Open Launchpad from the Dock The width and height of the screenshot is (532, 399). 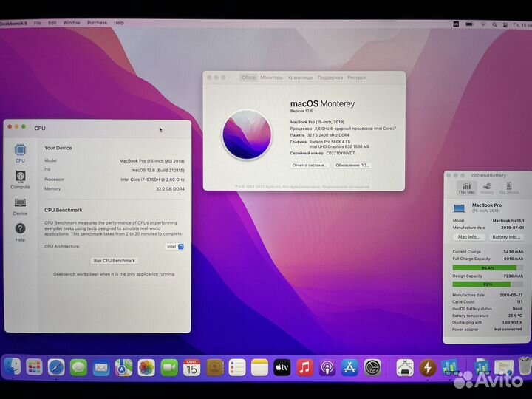pyautogui.click(x=34, y=367)
